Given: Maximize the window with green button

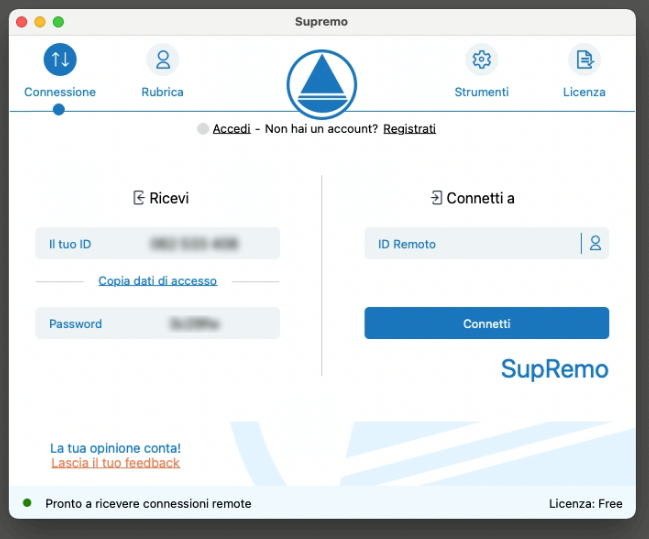Looking at the screenshot, I should pyautogui.click(x=58, y=22).
